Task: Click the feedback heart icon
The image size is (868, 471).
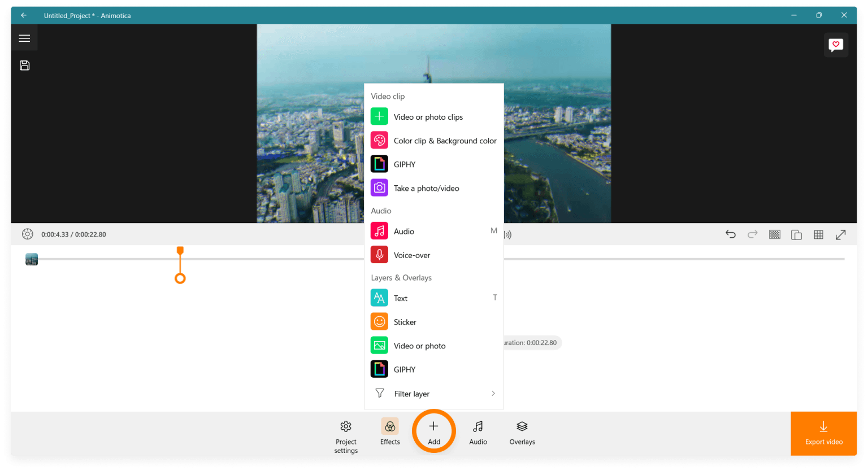Action: tap(835, 45)
